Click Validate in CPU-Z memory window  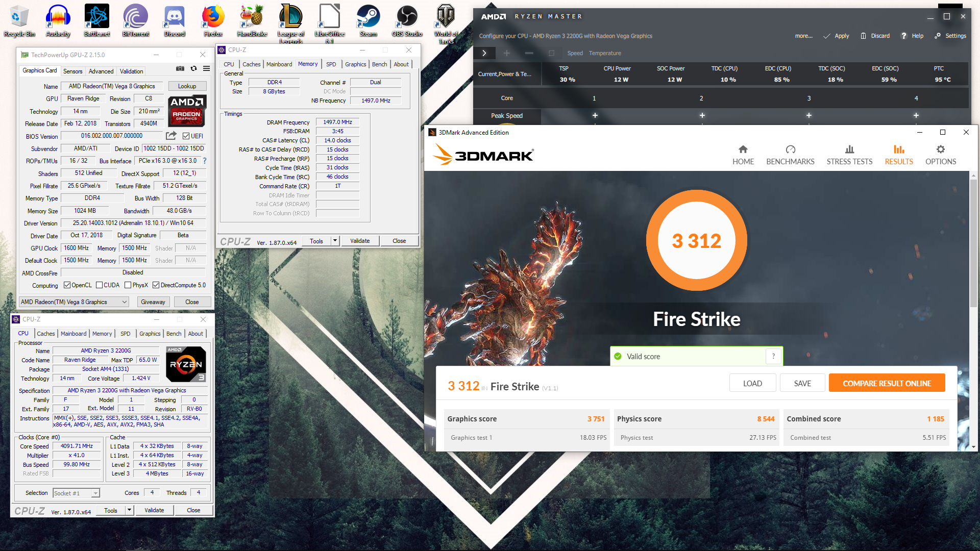360,241
